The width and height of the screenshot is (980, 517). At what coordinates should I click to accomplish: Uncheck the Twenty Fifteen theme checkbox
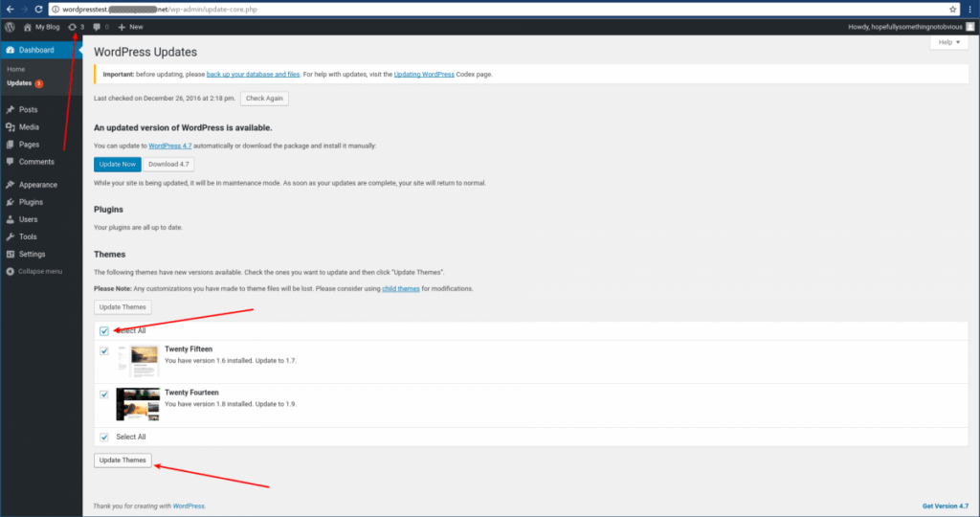click(104, 350)
